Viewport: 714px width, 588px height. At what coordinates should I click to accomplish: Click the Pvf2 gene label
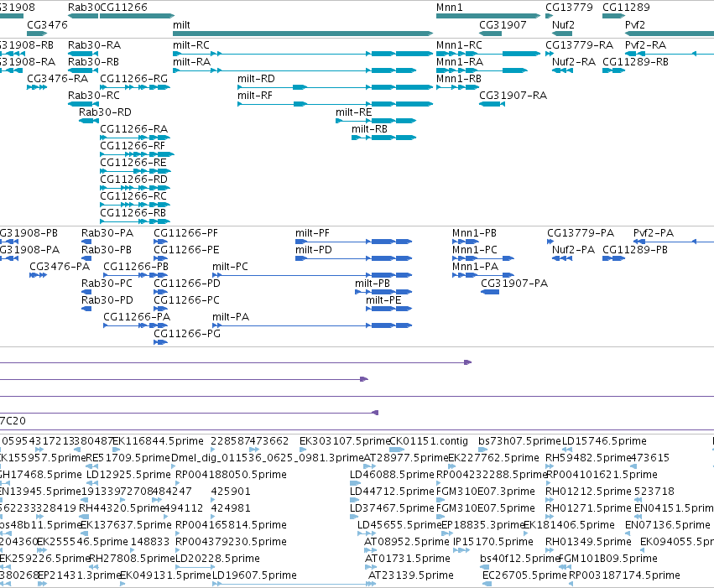635,24
